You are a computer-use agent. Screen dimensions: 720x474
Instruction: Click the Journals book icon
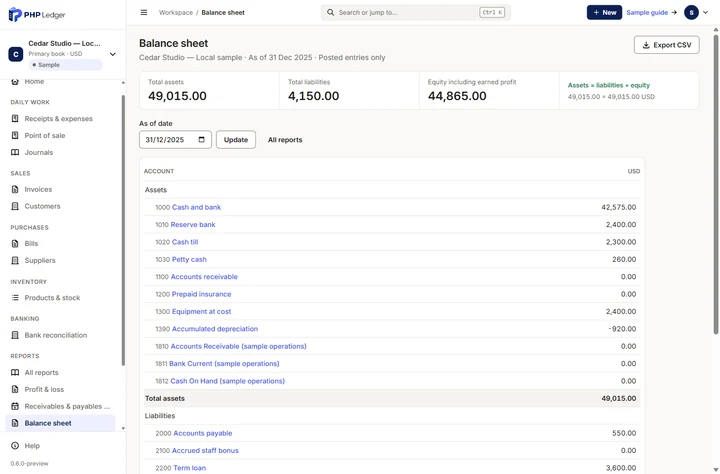pyautogui.click(x=15, y=152)
